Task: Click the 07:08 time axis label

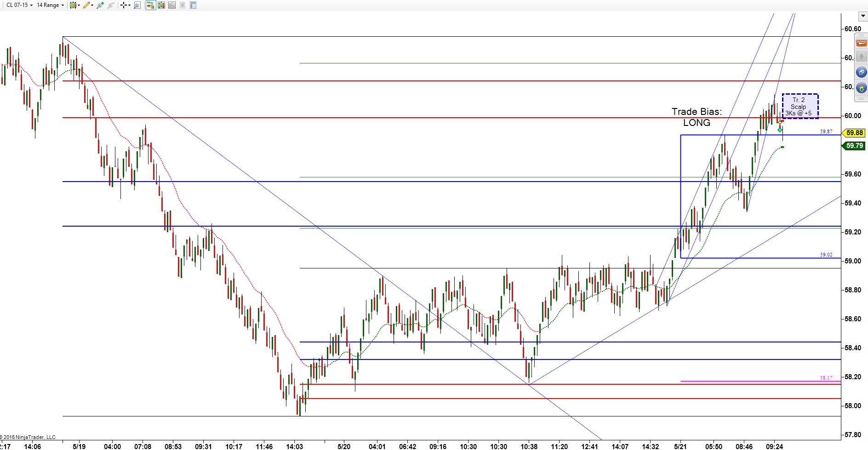Action: [x=143, y=446]
